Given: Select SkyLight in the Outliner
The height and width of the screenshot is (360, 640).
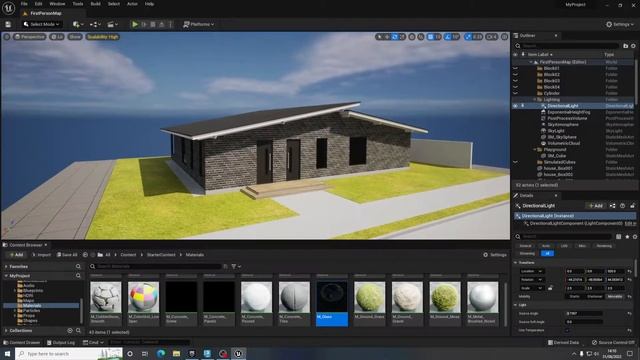Looking at the screenshot, I should pos(556,131).
